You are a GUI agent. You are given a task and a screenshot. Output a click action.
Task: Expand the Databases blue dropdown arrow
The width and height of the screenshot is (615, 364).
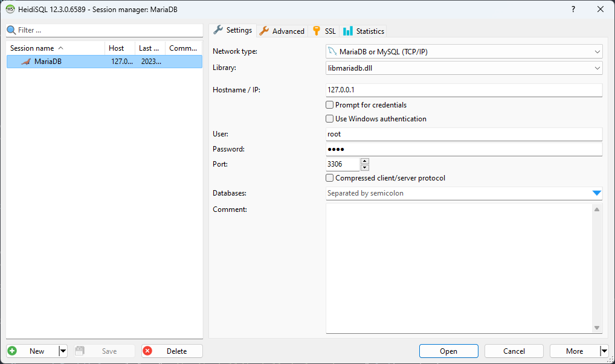pyautogui.click(x=596, y=193)
